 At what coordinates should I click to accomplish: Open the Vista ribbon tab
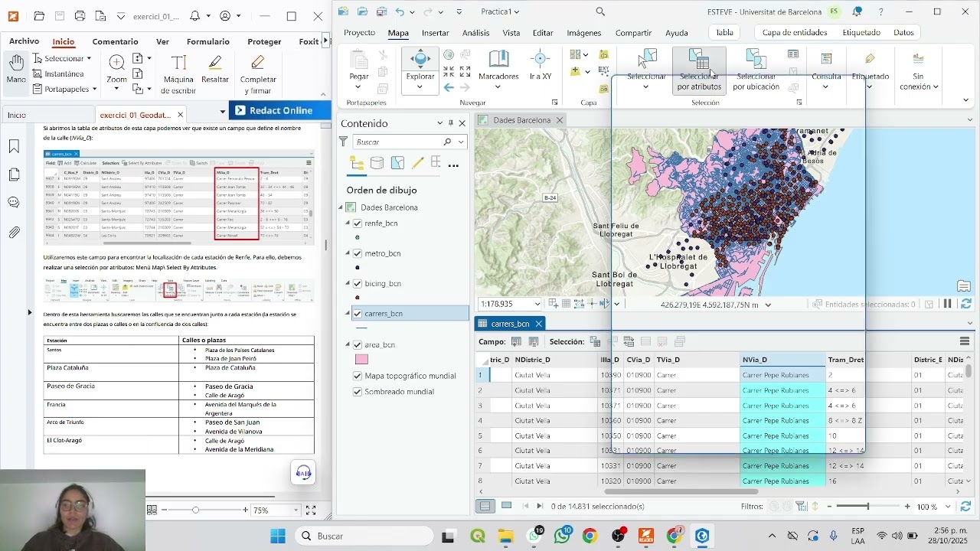[511, 33]
